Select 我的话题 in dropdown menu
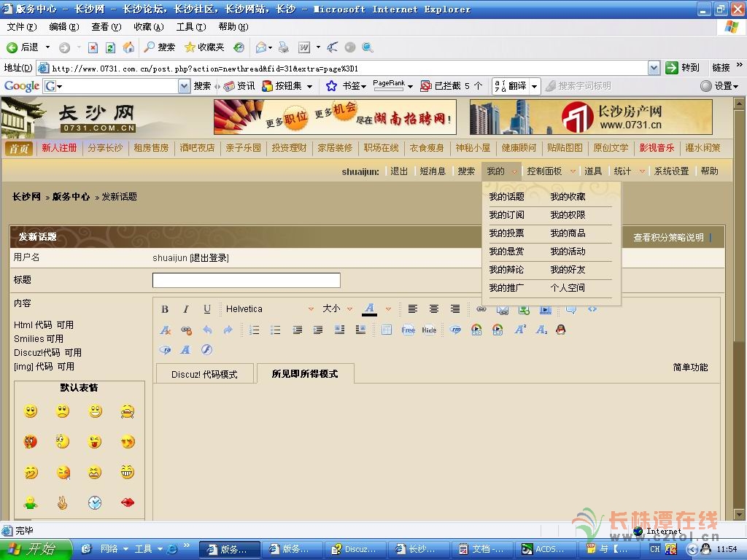Screen dimensions: 747x560 [x=506, y=197]
